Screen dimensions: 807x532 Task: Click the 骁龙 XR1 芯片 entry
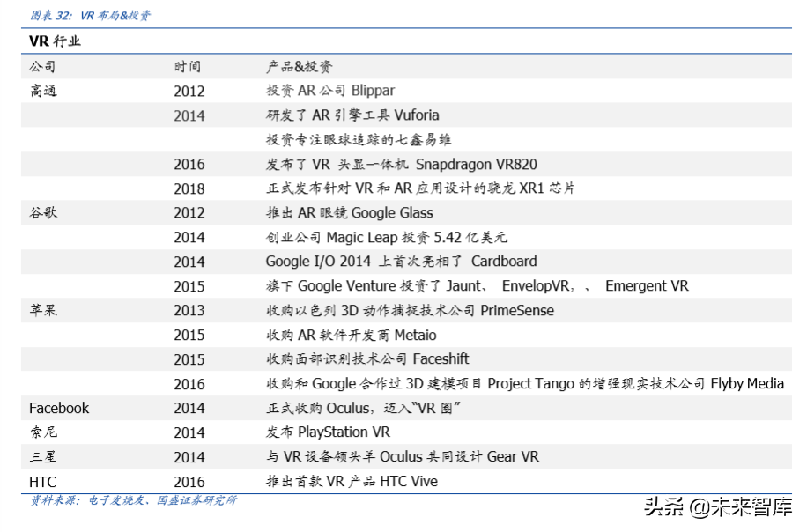click(420, 188)
